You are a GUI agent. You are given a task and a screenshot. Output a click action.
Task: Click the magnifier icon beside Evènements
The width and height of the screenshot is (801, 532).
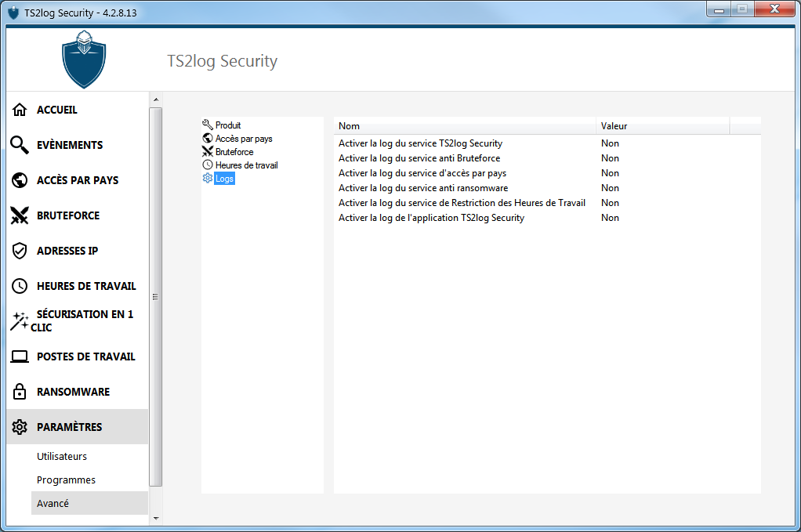tap(20, 145)
